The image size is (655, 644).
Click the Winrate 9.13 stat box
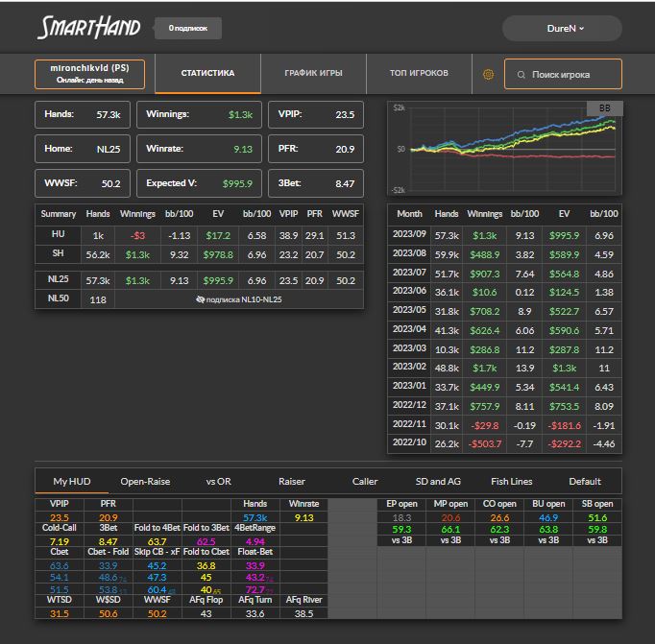[199, 149]
